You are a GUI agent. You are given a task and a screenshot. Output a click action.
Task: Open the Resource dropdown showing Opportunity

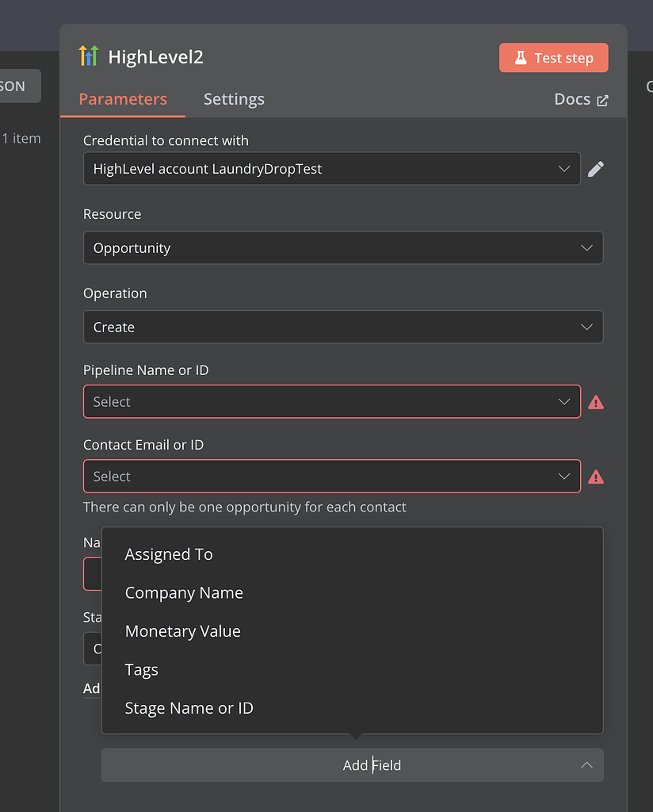343,247
